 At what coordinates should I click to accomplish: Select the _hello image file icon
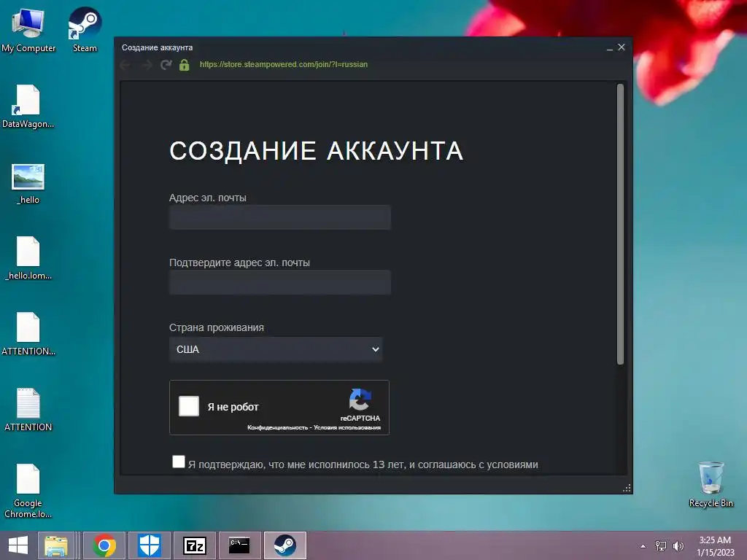coord(28,184)
